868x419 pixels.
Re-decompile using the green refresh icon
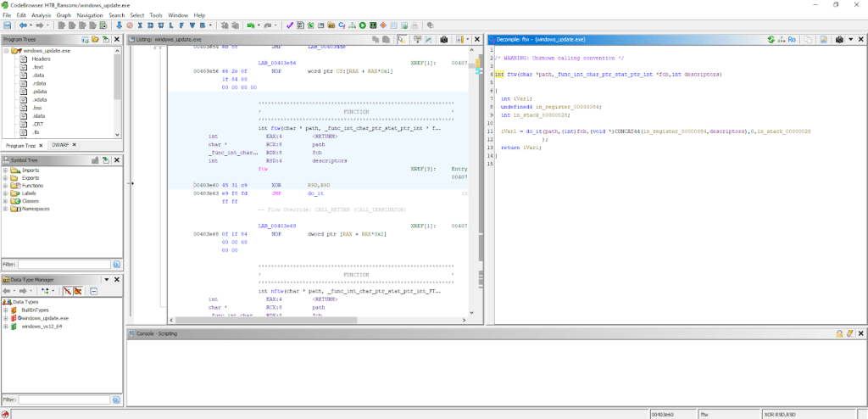(x=771, y=39)
